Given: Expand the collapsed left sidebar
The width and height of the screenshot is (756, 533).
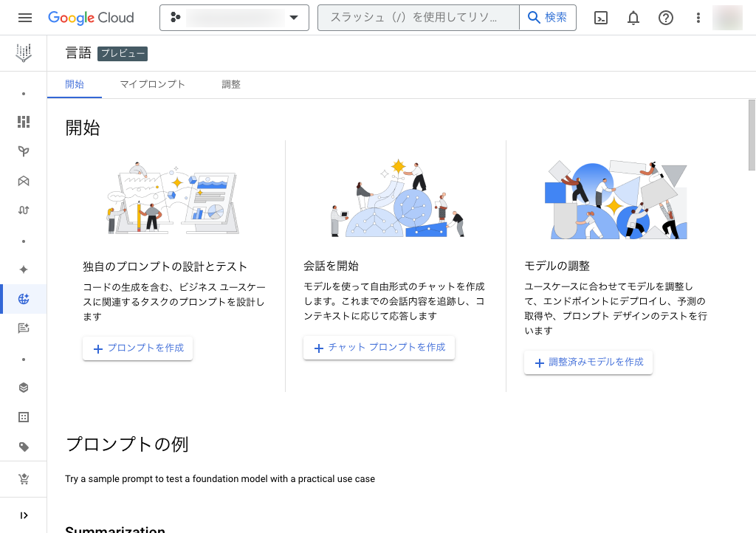Looking at the screenshot, I should (24, 515).
